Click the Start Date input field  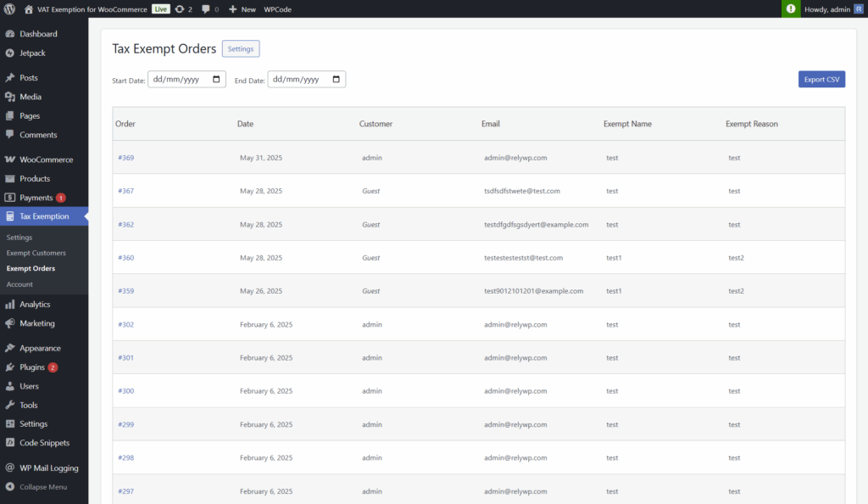[186, 79]
